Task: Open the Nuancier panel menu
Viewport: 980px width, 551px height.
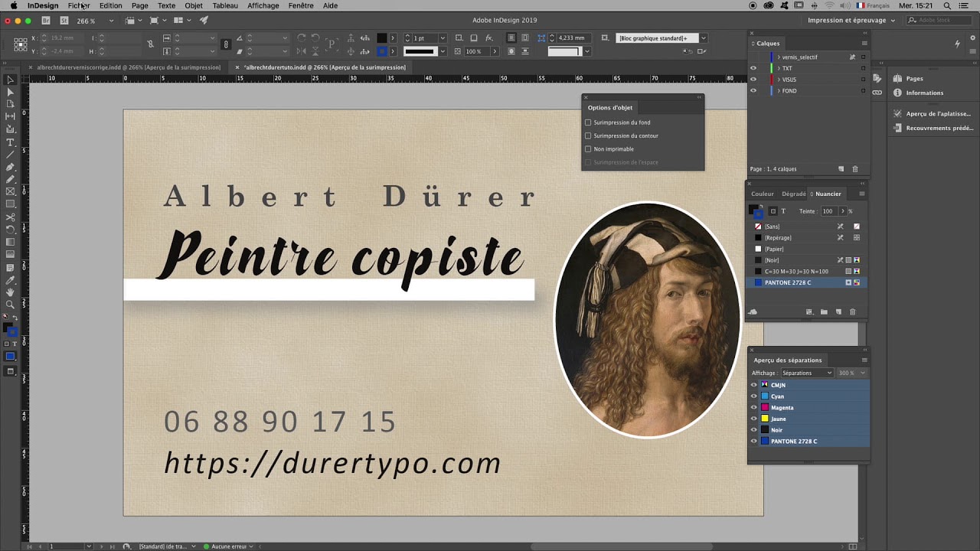Action: 862,194
